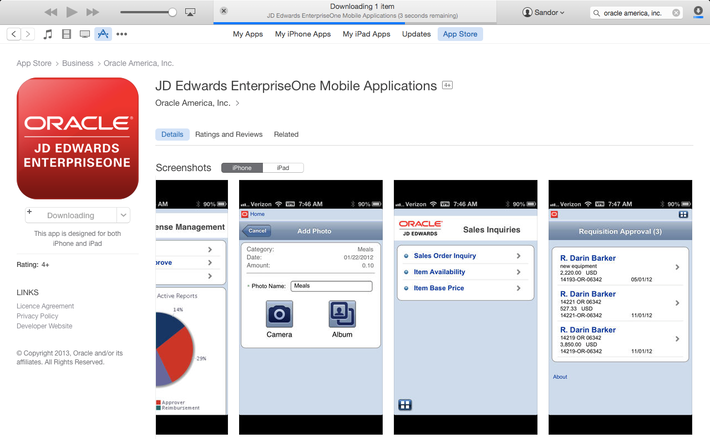Open the Related tab
Screen dimensions: 710x443
286,135
